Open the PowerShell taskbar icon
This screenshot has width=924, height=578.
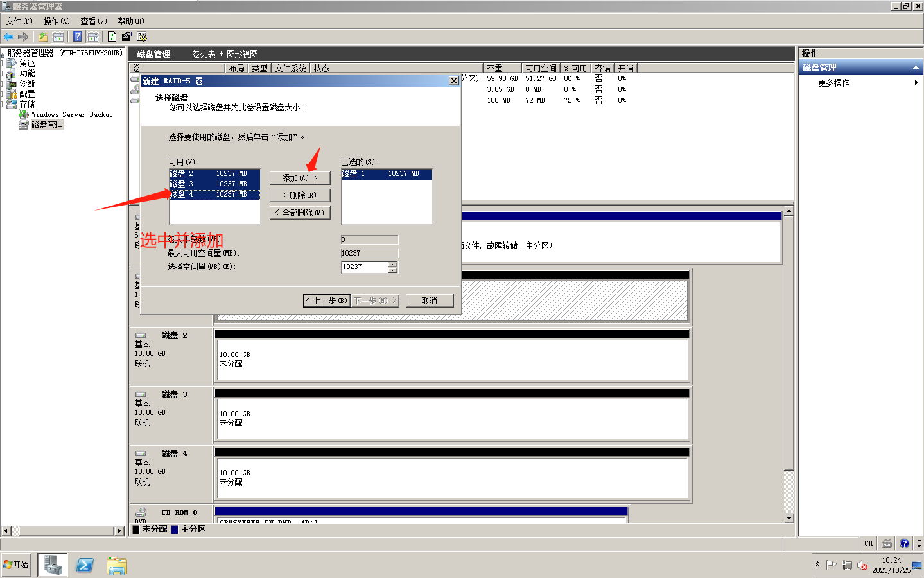(85, 565)
